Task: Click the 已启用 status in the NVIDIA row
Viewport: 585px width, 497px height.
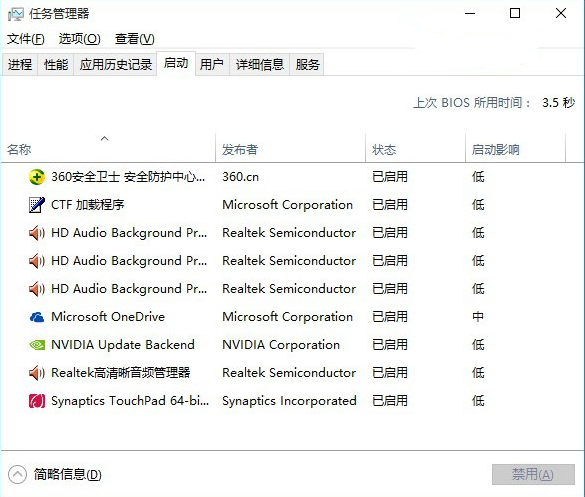Action: pos(390,345)
